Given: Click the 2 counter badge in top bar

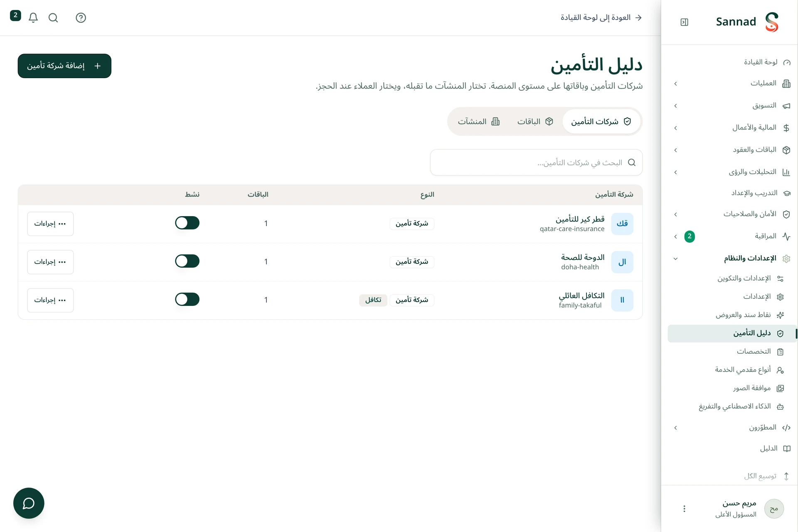Looking at the screenshot, I should pos(15,15).
